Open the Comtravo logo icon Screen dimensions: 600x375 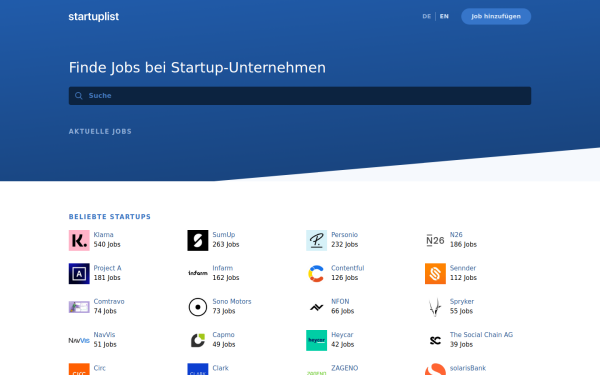[x=79, y=307]
